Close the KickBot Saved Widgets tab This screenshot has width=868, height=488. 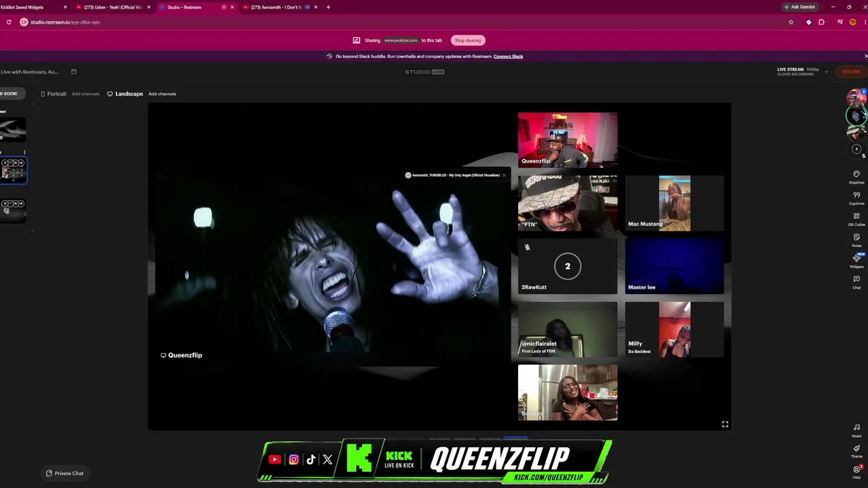pyautogui.click(x=65, y=7)
